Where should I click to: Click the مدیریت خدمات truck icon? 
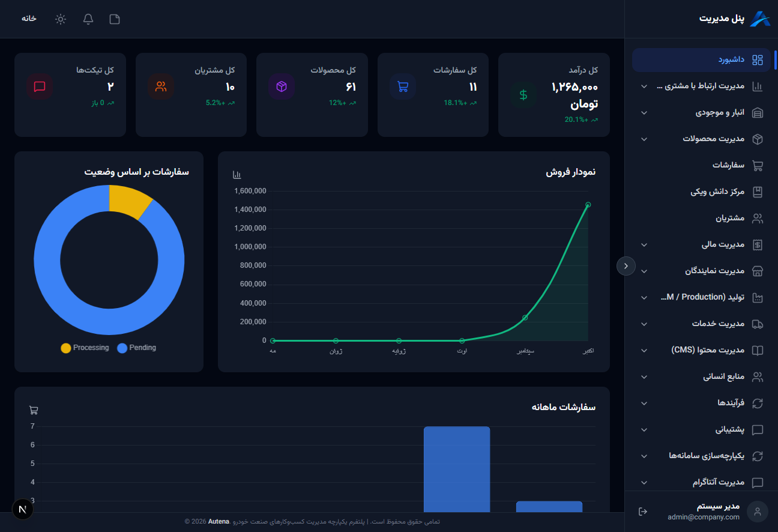click(x=758, y=324)
